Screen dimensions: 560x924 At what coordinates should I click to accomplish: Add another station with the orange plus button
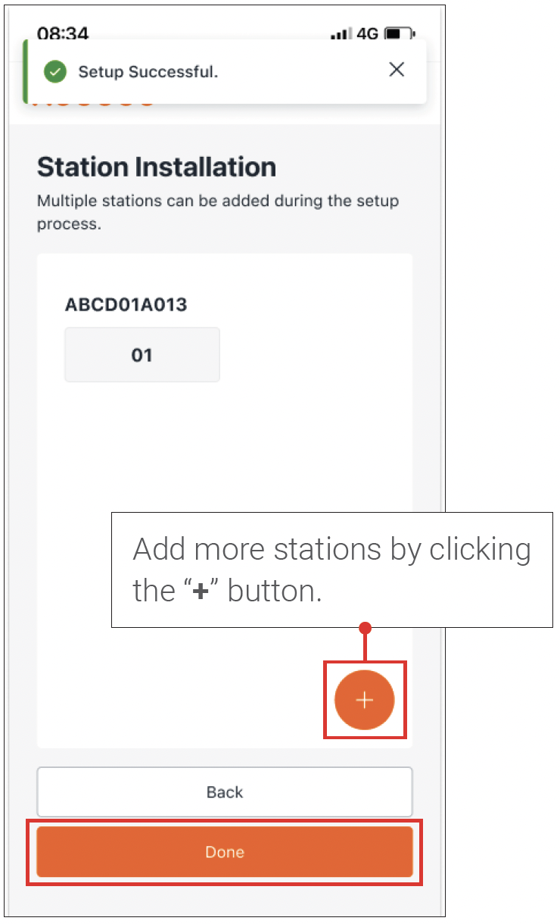365,700
